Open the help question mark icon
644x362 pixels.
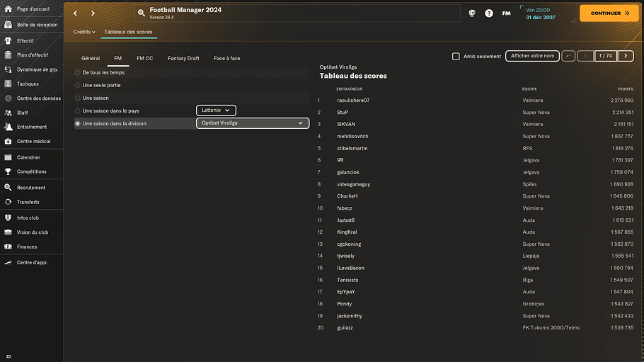coord(489,13)
